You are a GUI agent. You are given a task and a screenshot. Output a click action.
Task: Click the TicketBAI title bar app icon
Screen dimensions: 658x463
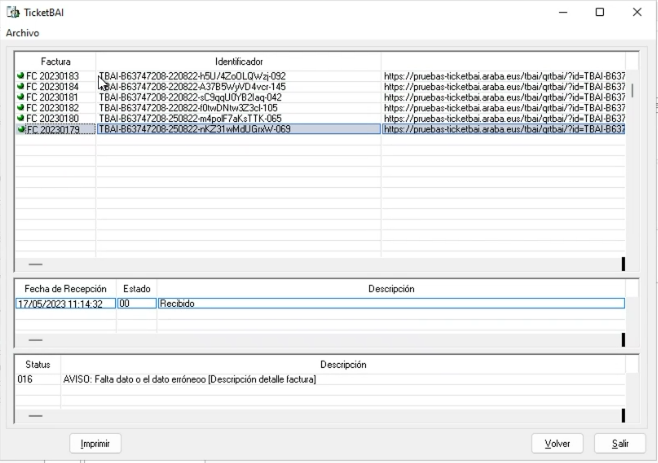pos(13,12)
